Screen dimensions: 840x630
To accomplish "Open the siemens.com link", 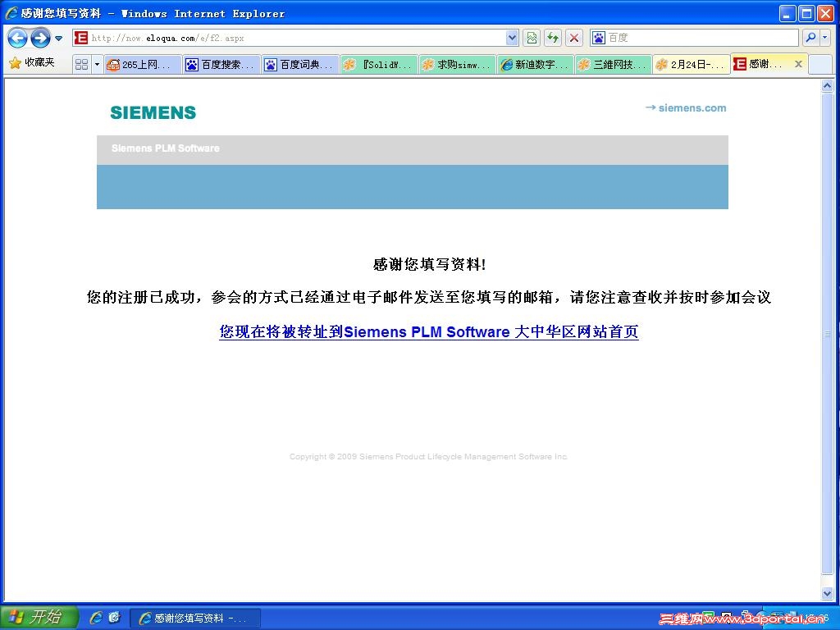I will click(686, 107).
